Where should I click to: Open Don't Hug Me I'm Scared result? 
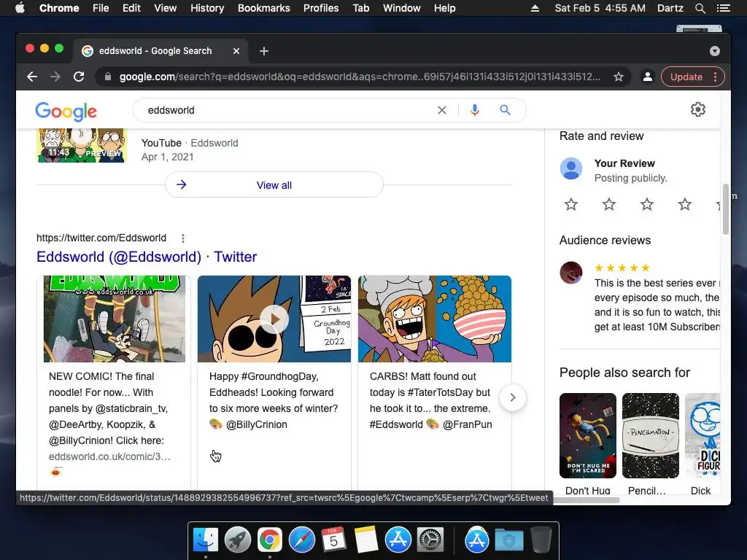(588, 435)
